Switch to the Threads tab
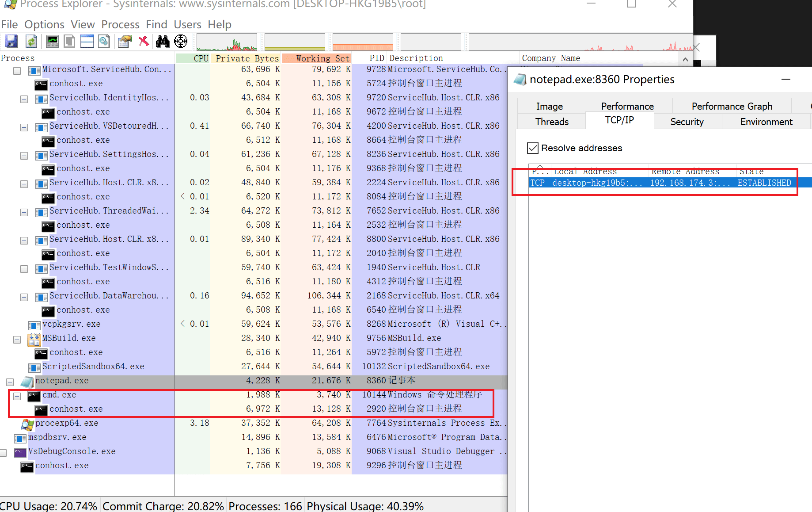Viewport: 812px width, 512px height. coord(552,122)
